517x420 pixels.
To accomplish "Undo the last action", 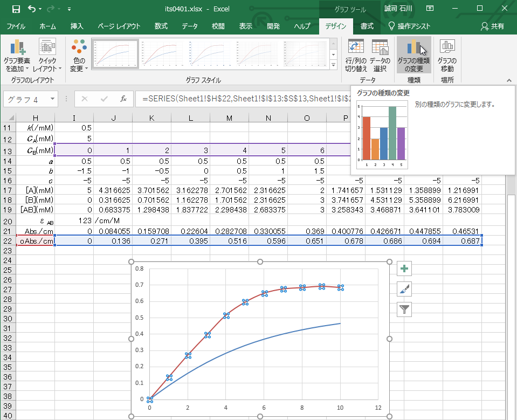I will click(32, 9).
